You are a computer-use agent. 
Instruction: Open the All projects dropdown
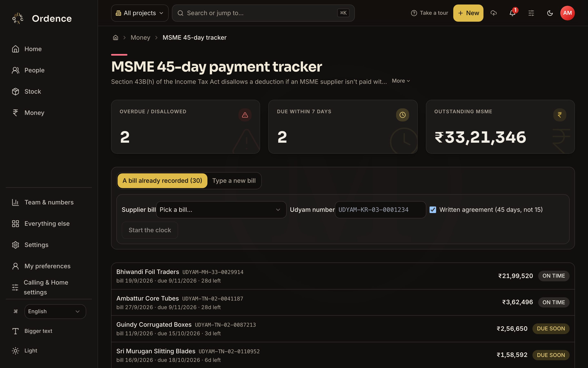140,13
